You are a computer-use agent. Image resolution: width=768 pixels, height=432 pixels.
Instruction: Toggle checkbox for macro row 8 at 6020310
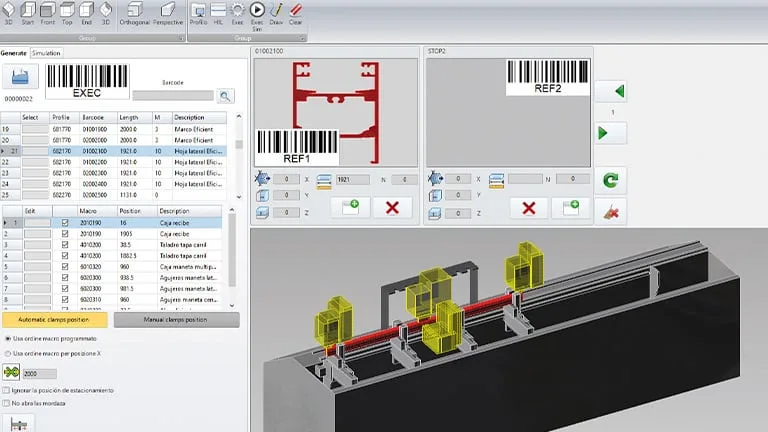[65, 299]
